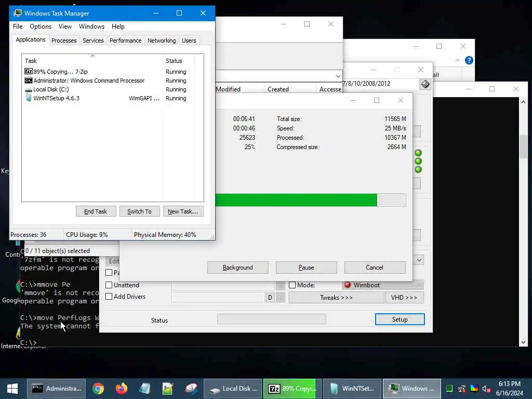Open the WinNTSetup dropdown above Wimboot
This screenshot has height=399, width=532.
419,260
